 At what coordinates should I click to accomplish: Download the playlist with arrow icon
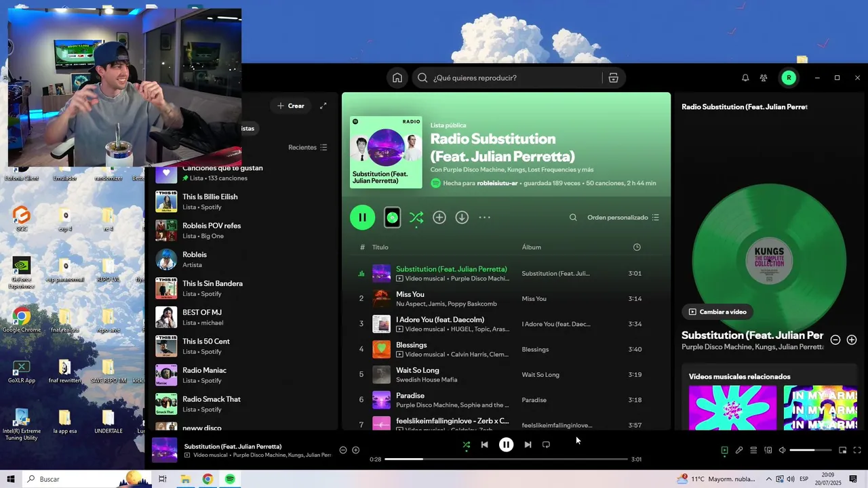(462, 218)
